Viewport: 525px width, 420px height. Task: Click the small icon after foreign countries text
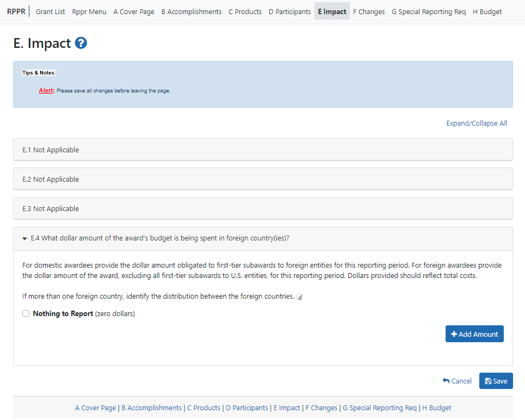point(299,297)
